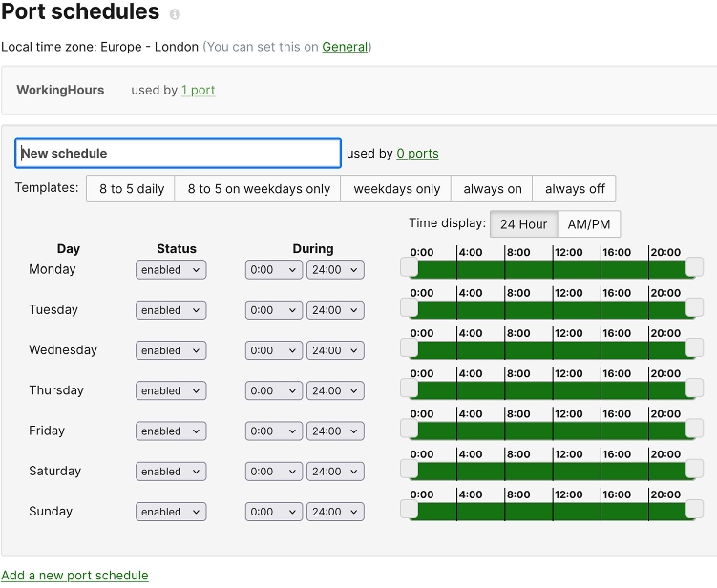This screenshot has height=588, width=717.
Task: Open Sunday status dropdown
Action: (x=171, y=512)
